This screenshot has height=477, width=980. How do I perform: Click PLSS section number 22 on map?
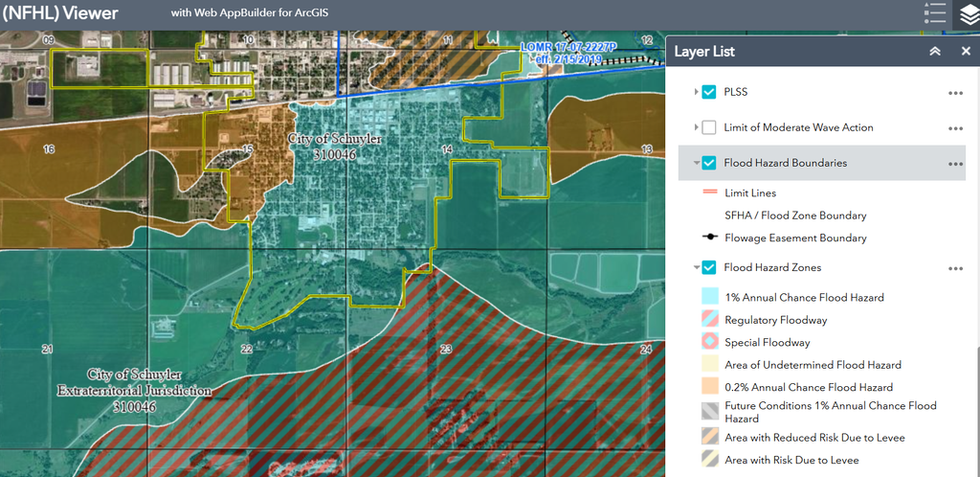[x=246, y=349]
